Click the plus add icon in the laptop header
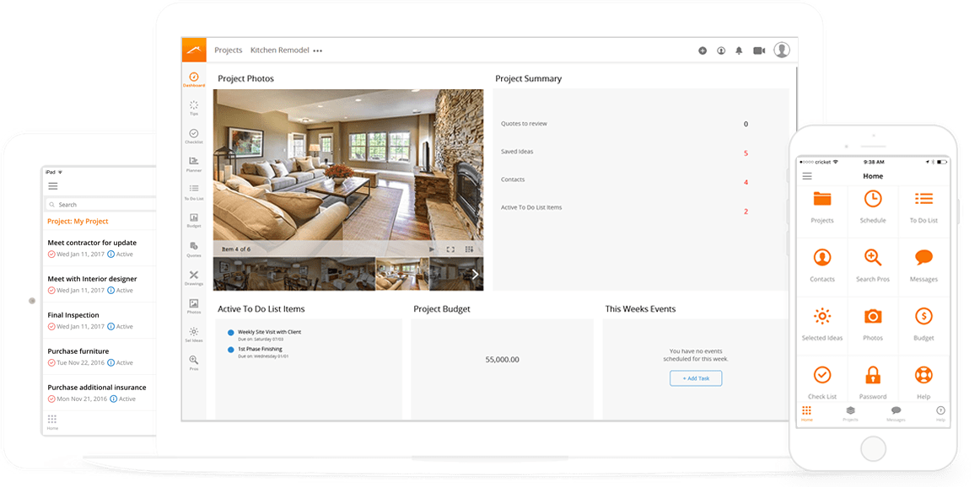This screenshot has width=980, height=487. 703,51
